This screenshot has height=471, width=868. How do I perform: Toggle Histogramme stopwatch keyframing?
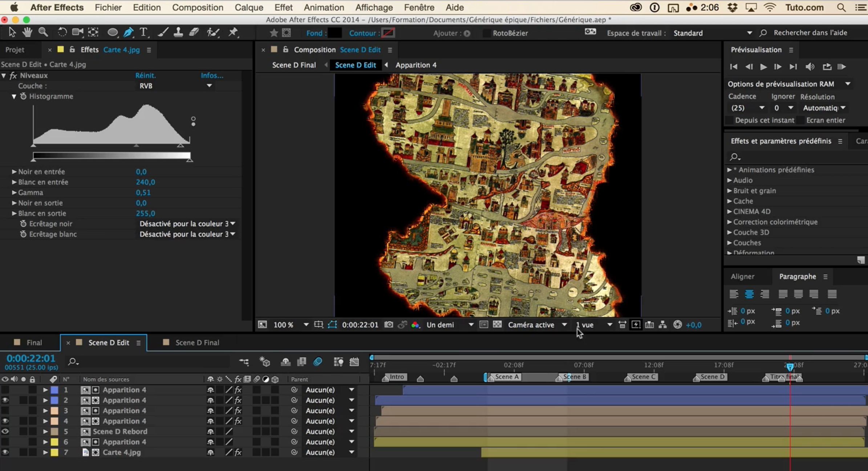[x=23, y=96]
